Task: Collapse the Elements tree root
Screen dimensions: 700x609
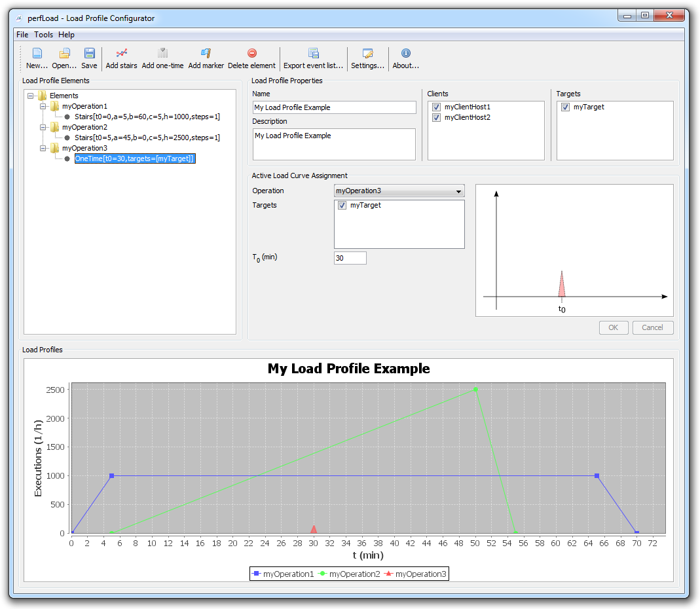Action: click(30, 96)
